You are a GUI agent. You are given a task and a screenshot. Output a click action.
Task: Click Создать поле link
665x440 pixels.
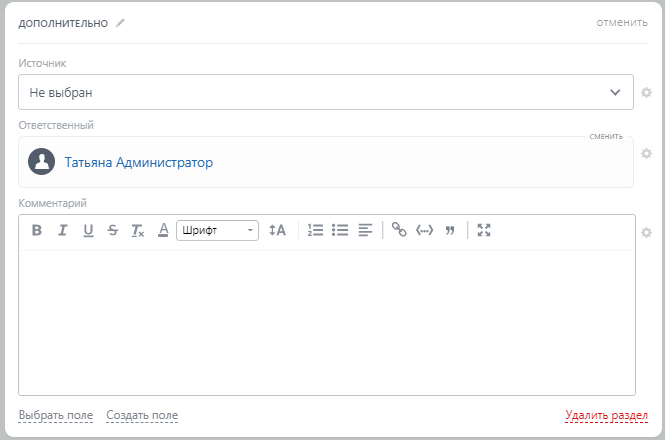(x=142, y=415)
